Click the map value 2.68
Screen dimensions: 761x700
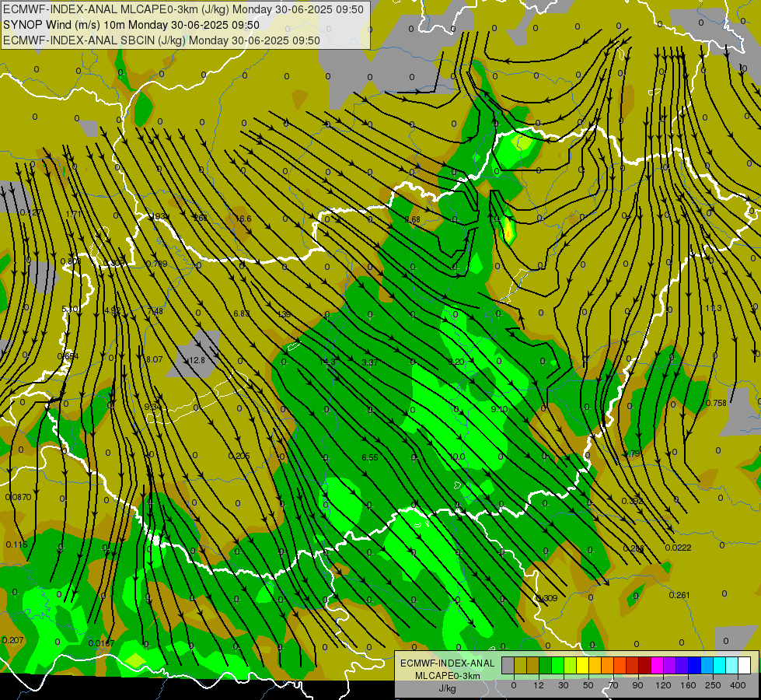(x=413, y=219)
